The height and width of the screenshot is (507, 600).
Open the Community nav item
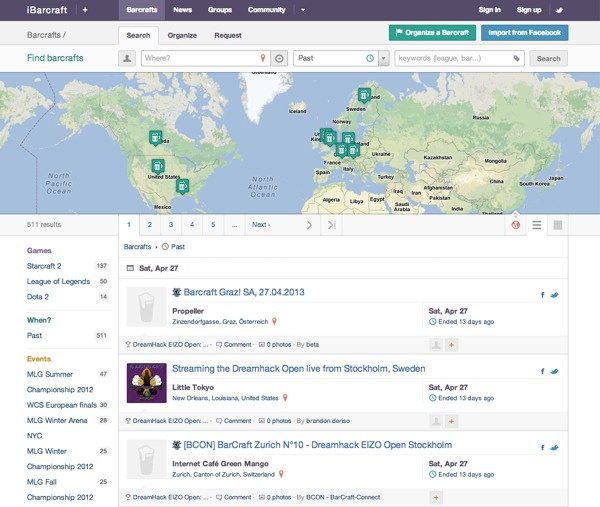click(266, 10)
